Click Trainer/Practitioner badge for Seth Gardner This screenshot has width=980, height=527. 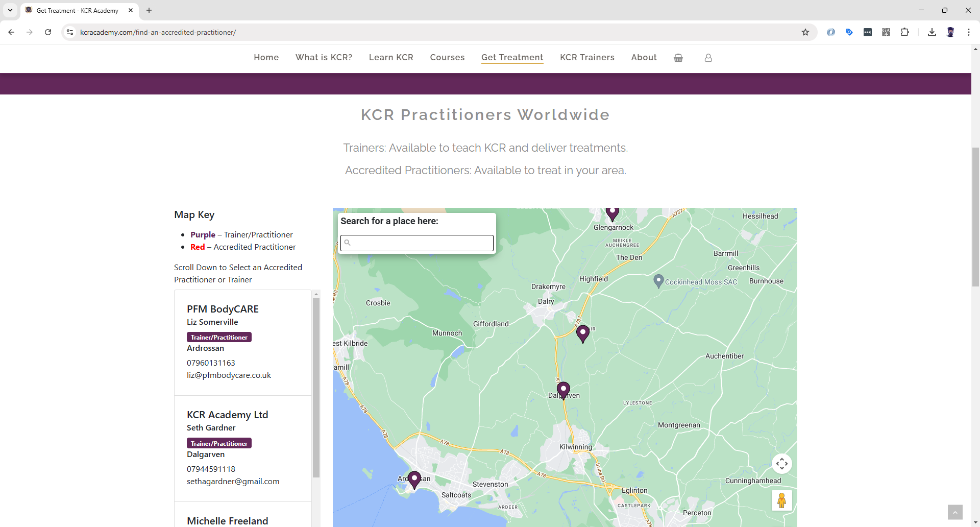(219, 443)
